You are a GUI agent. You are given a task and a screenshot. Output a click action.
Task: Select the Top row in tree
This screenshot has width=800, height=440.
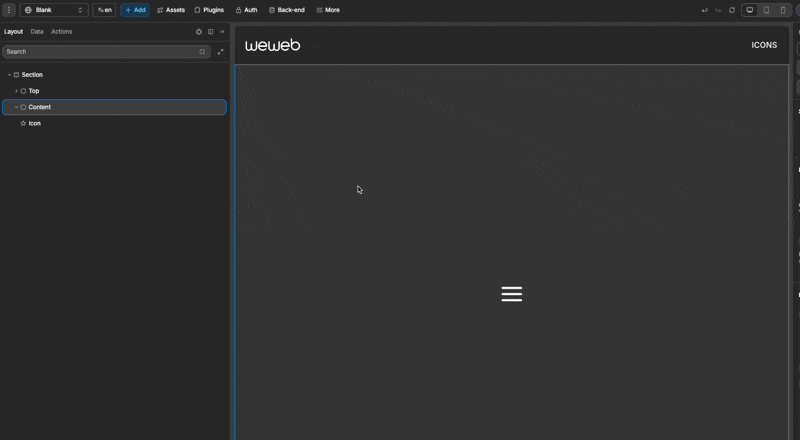tap(114, 91)
